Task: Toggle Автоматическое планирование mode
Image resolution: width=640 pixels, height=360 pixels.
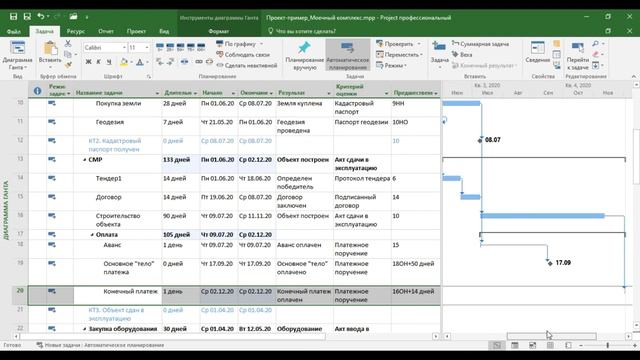Action: coord(348,55)
